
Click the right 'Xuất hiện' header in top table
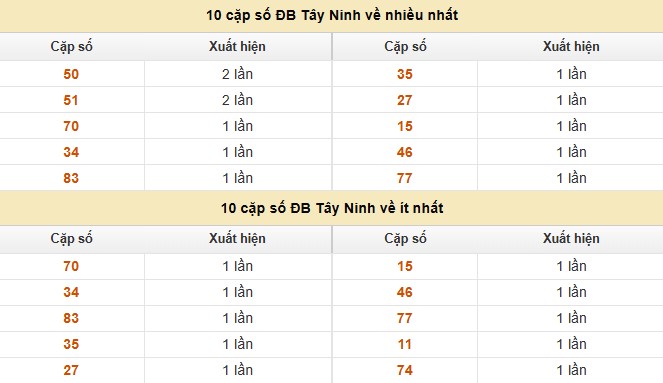pos(571,47)
